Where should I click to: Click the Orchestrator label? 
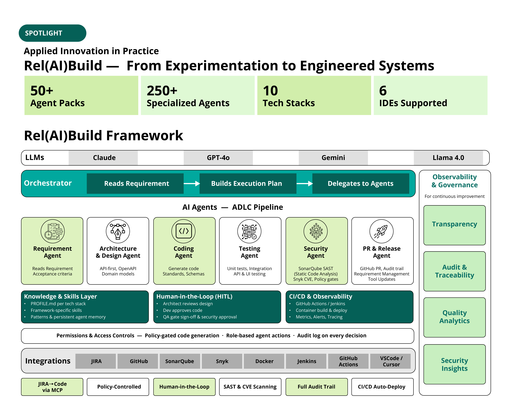click(x=48, y=183)
